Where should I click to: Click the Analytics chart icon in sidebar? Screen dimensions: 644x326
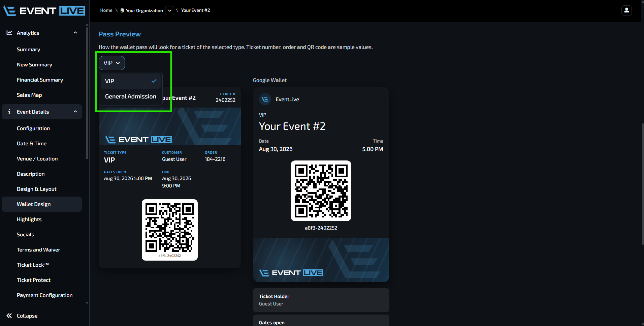[9, 33]
